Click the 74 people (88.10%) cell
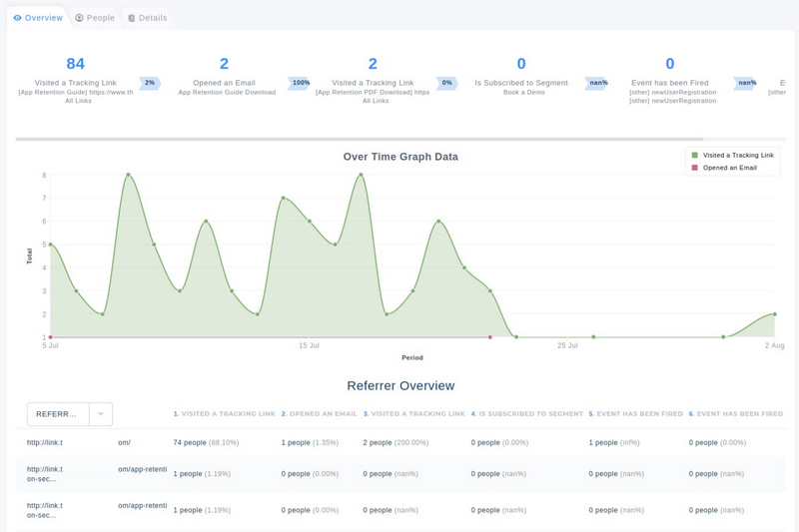799x532 pixels. [206, 443]
